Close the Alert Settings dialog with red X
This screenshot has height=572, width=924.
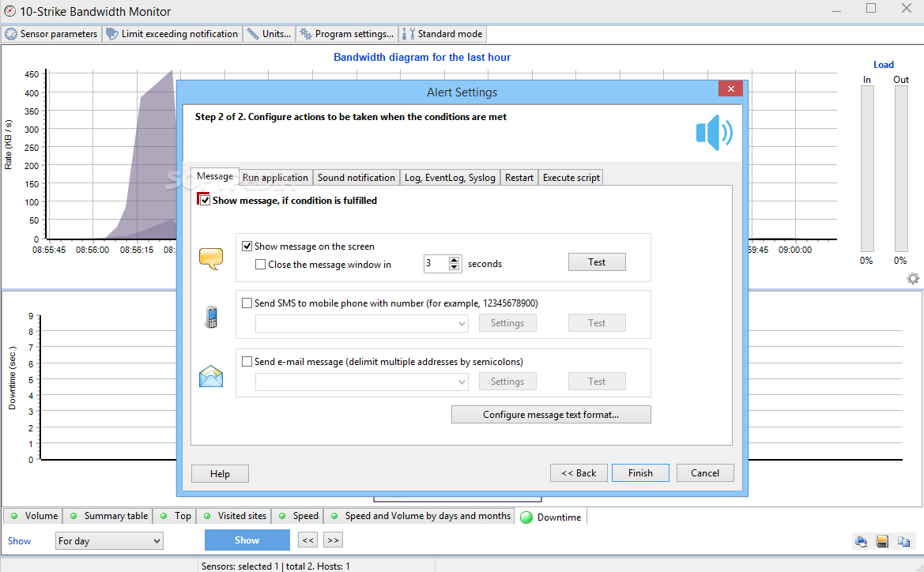pyautogui.click(x=730, y=89)
